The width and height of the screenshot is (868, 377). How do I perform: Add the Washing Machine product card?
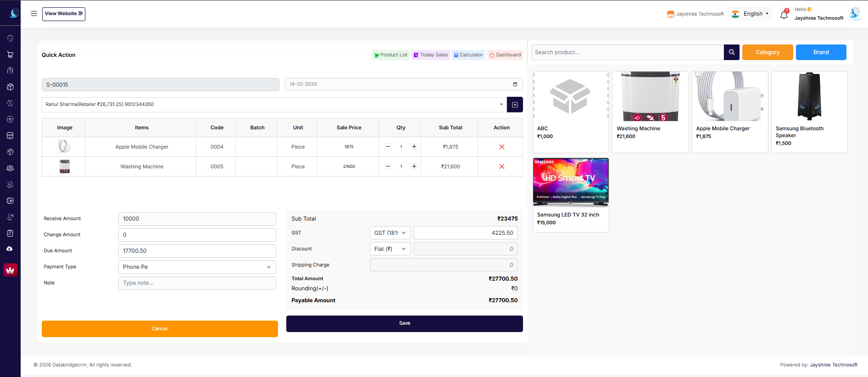click(x=651, y=112)
